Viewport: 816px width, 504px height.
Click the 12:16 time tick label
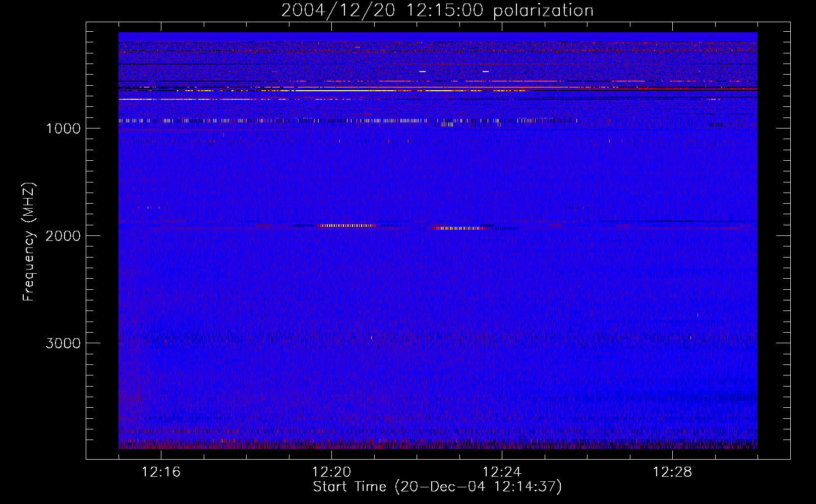pyautogui.click(x=161, y=472)
